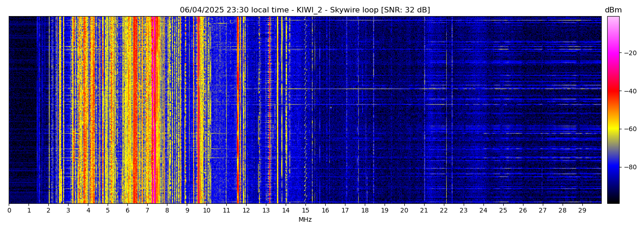
Task: Click the wide red band near 7.3 MHz
Action: (155, 110)
